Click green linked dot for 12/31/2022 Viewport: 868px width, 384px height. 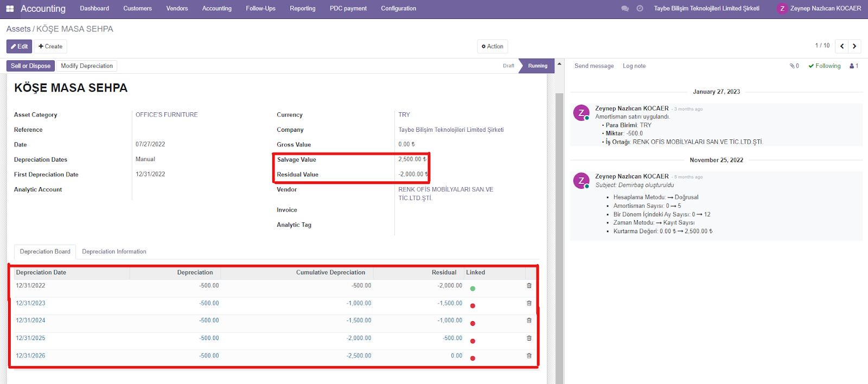[473, 289]
